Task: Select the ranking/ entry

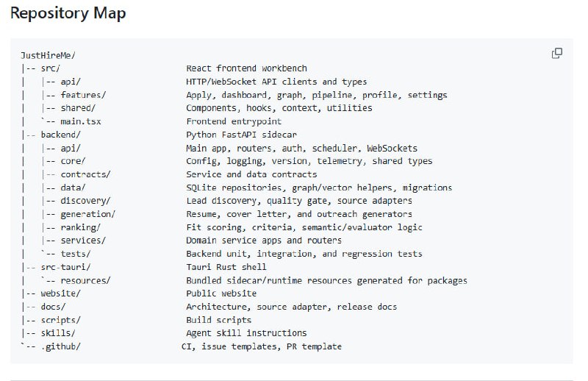Action: [x=80, y=227]
